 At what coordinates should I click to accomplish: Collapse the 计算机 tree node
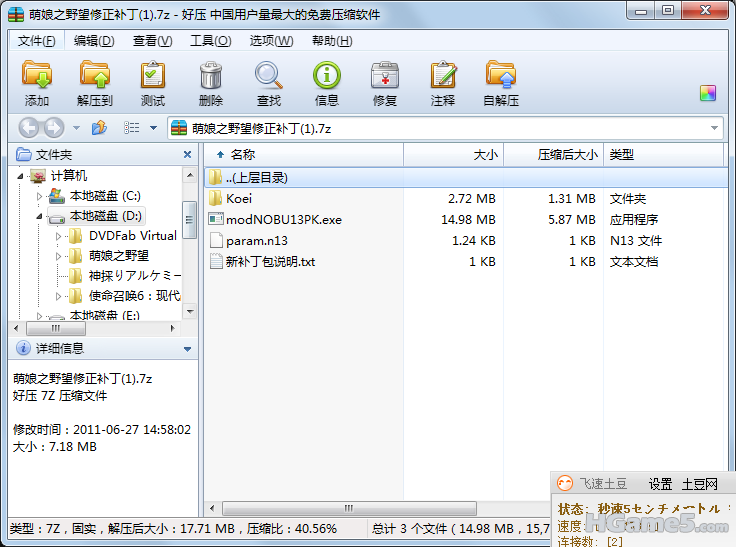pos(20,176)
